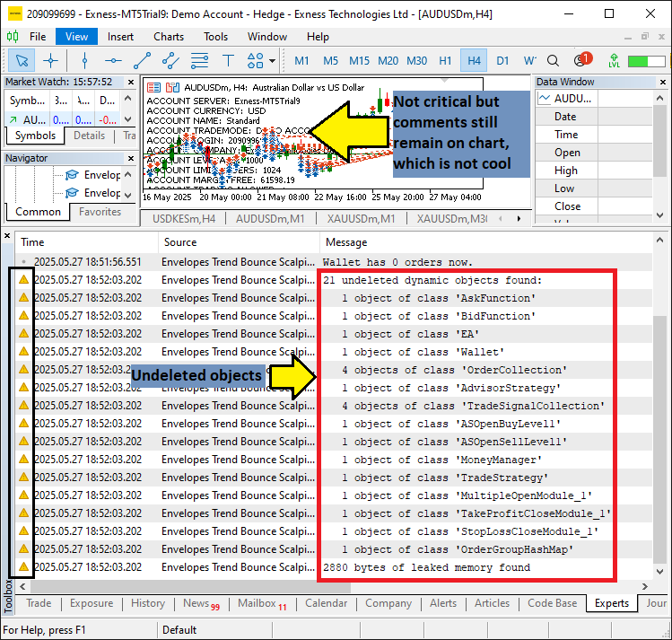
Task: Open the notifications chat icon
Action: [x=581, y=60]
